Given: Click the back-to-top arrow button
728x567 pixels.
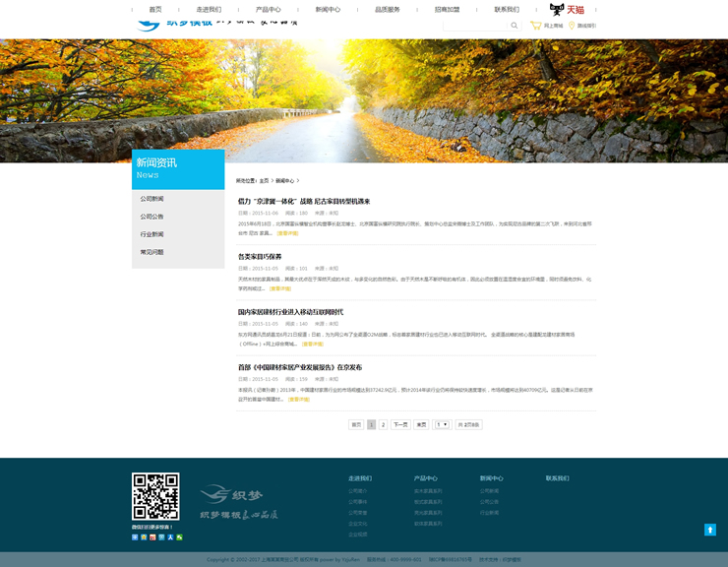Looking at the screenshot, I should [x=709, y=530].
